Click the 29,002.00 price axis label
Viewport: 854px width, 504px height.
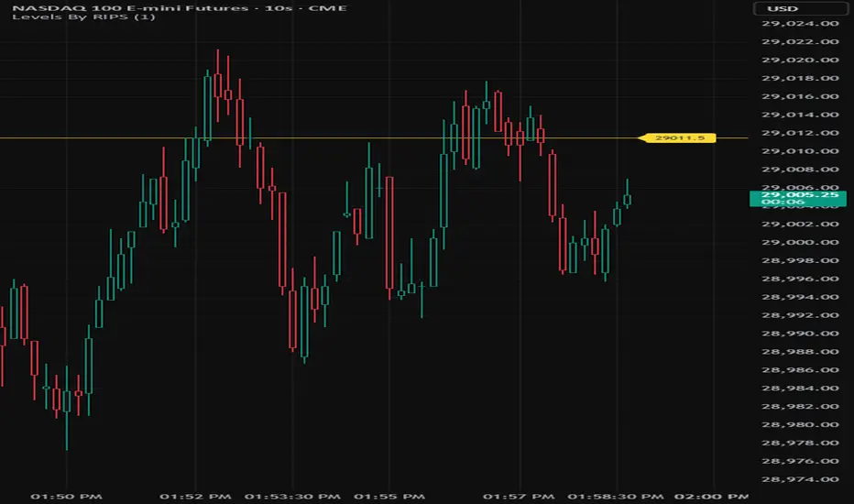pos(800,224)
